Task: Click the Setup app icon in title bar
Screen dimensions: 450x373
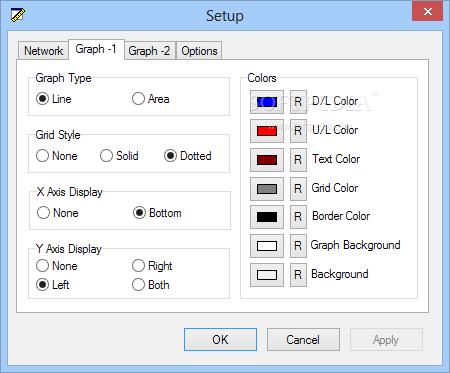Action: click(x=18, y=15)
